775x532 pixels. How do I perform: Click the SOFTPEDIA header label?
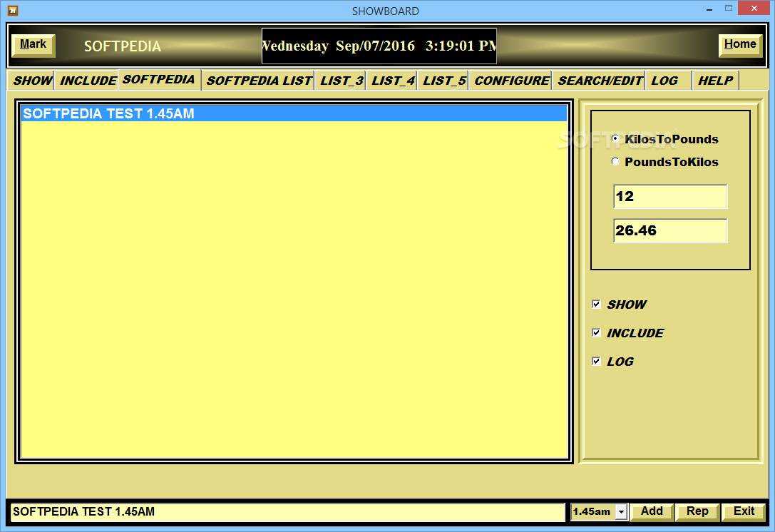tap(123, 46)
